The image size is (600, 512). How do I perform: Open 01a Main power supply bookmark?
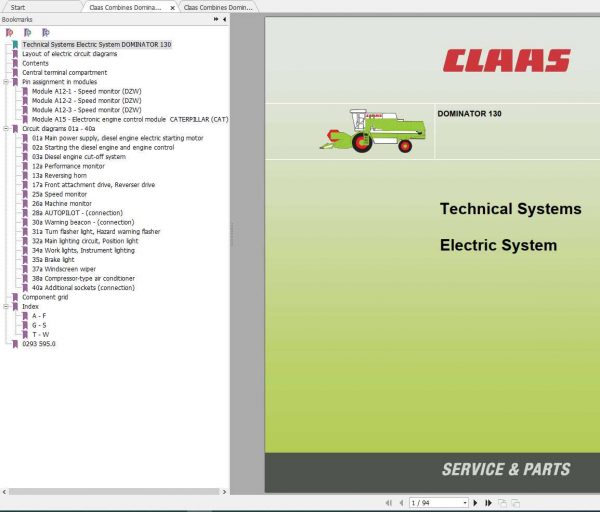click(x=117, y=138)
